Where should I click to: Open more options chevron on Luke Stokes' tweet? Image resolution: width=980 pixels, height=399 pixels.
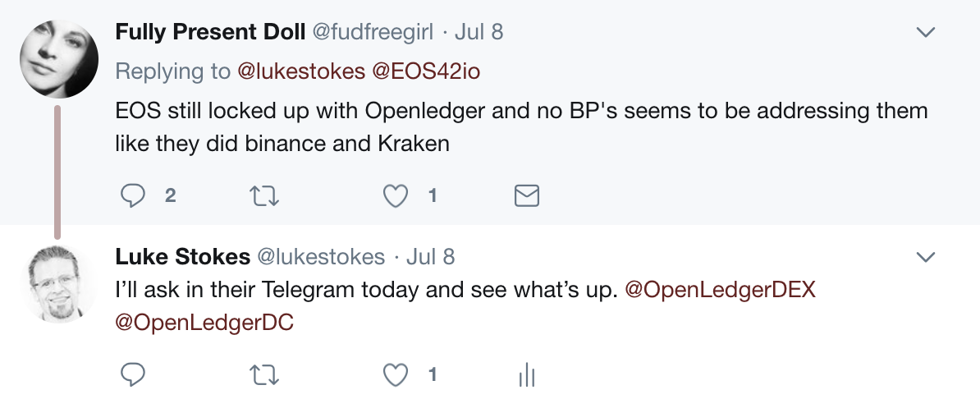click(x=925, y=258)
